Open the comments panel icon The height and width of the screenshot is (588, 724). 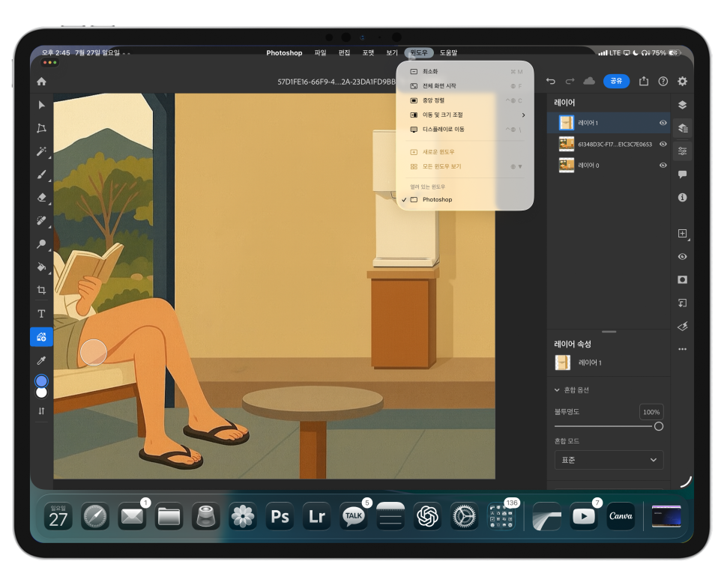(683, 174)
